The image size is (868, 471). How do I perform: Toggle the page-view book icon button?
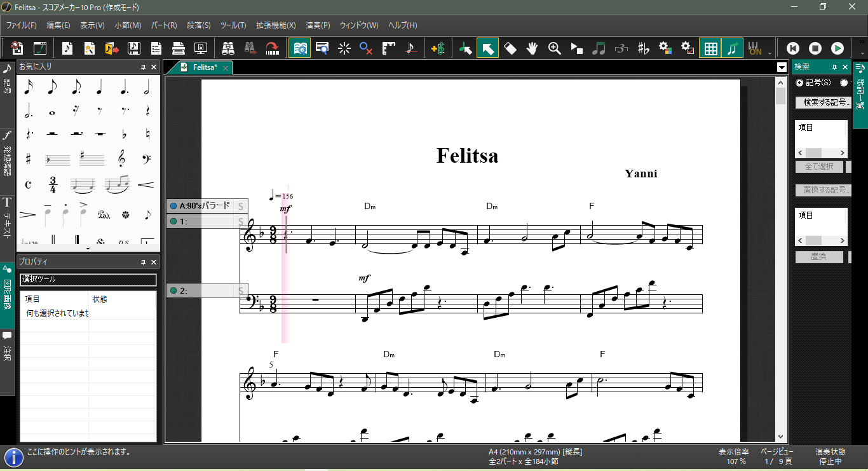tap(299, 48)
